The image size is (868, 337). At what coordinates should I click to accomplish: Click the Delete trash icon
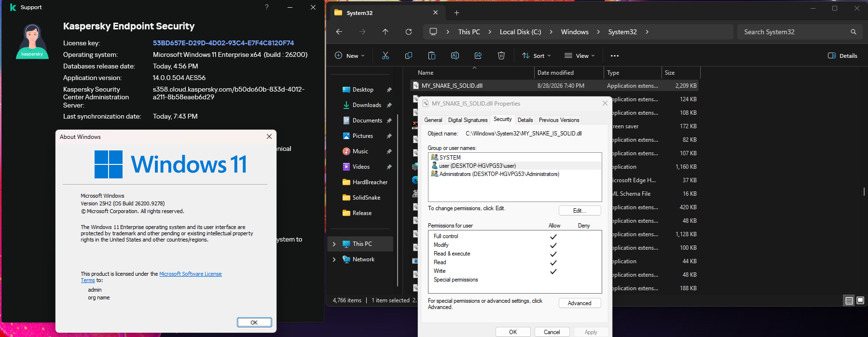(x=501, y=55)
